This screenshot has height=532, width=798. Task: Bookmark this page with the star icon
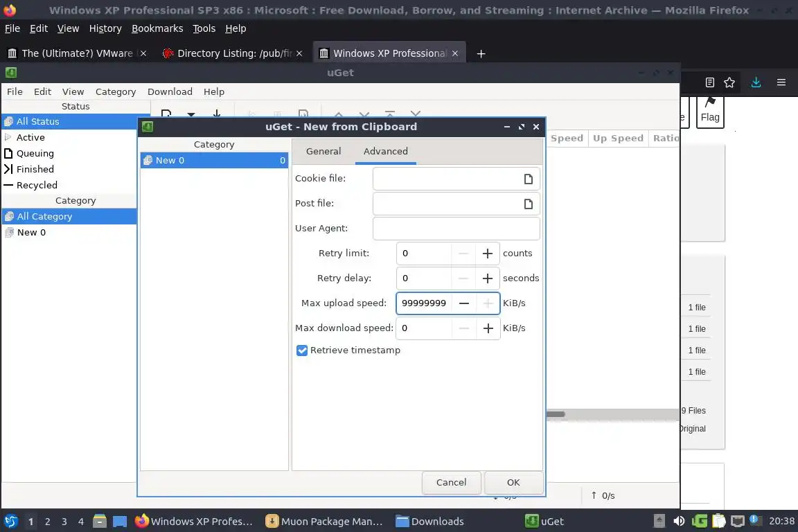coord(729,82)
